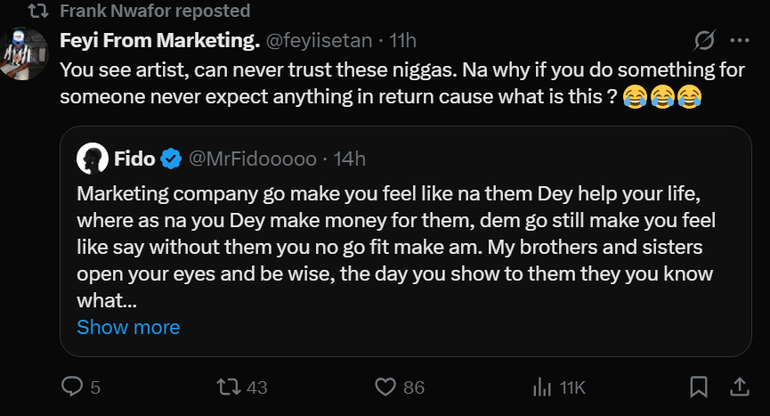770x416 pixels.
Task: Click the @MrFidooooo handle
Action: [x=252, y=158]
